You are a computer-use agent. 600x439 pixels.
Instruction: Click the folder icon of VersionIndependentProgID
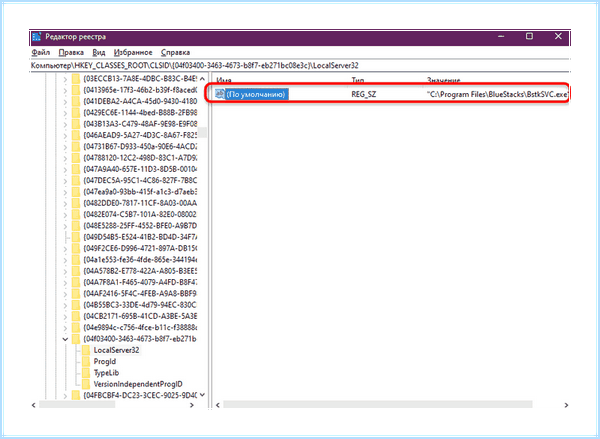(x=86, y=384)
